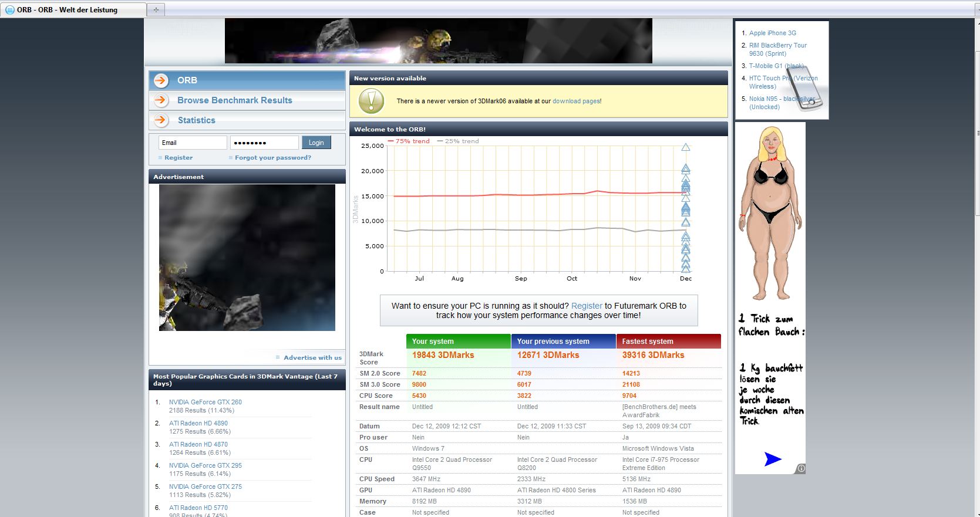Click the 3647 MHz CPU speed value

(426, 479)
